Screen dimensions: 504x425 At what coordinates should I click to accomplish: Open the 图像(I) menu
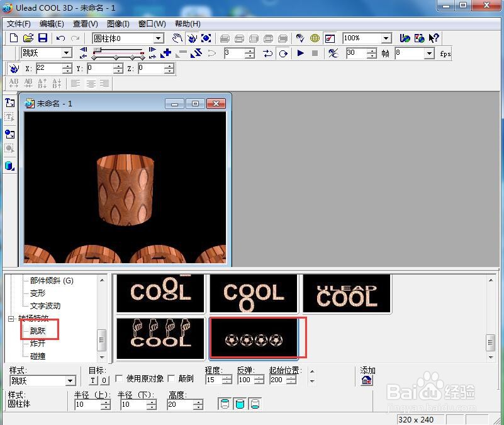click(118, 24)
